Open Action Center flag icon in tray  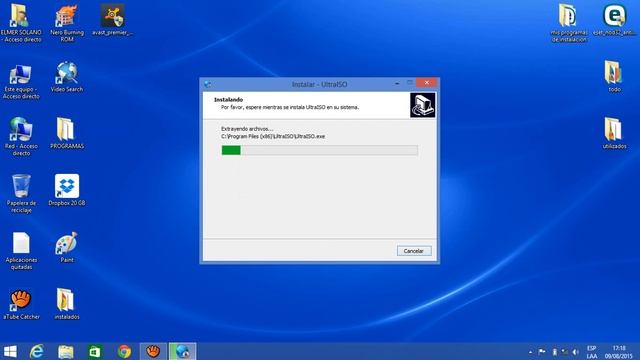542,351
